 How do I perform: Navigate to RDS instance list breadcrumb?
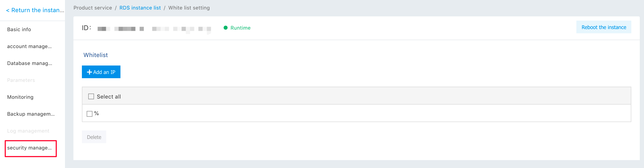click(x=140, y=8)
